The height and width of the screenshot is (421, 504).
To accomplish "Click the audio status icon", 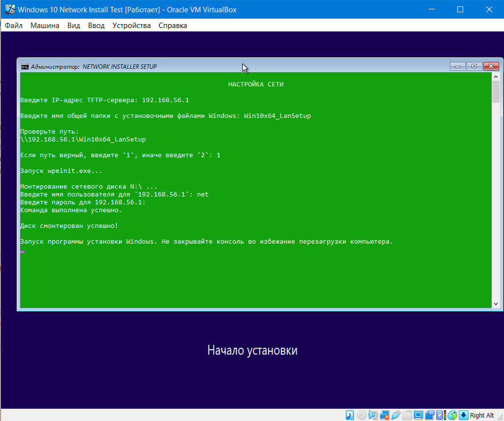I will coord(373,415).
